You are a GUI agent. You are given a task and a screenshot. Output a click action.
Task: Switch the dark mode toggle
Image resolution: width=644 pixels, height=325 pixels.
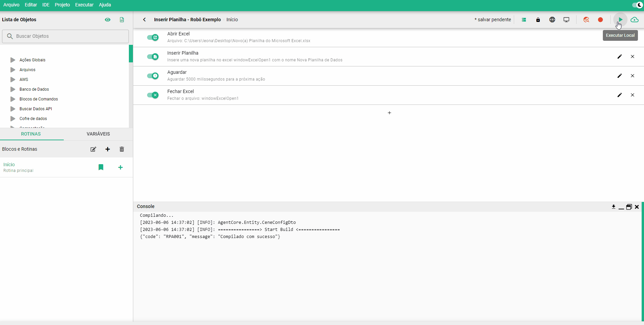pos(637,5)
